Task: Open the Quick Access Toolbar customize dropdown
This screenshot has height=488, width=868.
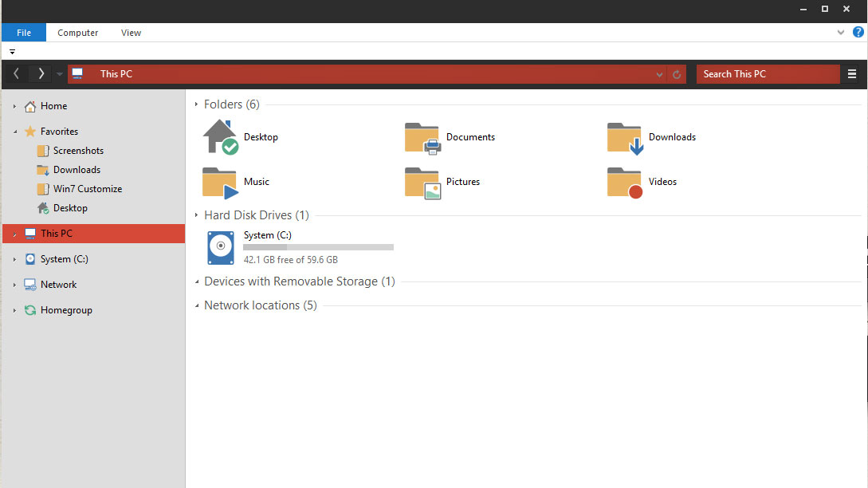Action: tap(12, 52)
